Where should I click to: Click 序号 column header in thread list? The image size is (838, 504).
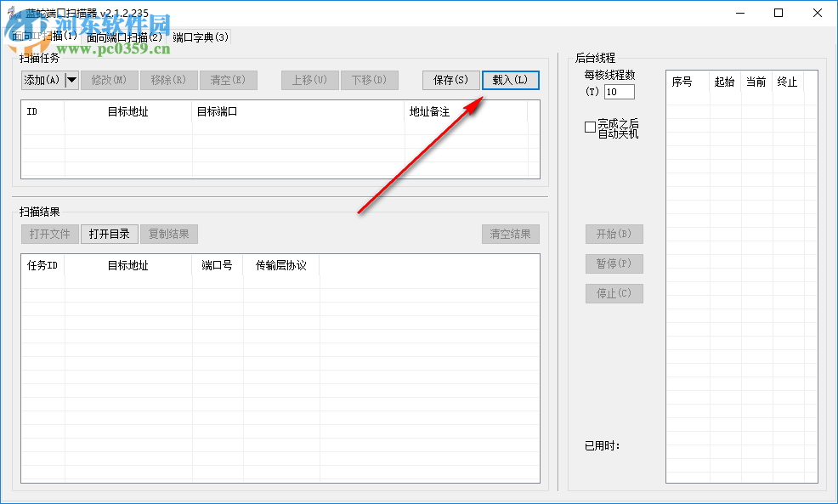point(688,82)
